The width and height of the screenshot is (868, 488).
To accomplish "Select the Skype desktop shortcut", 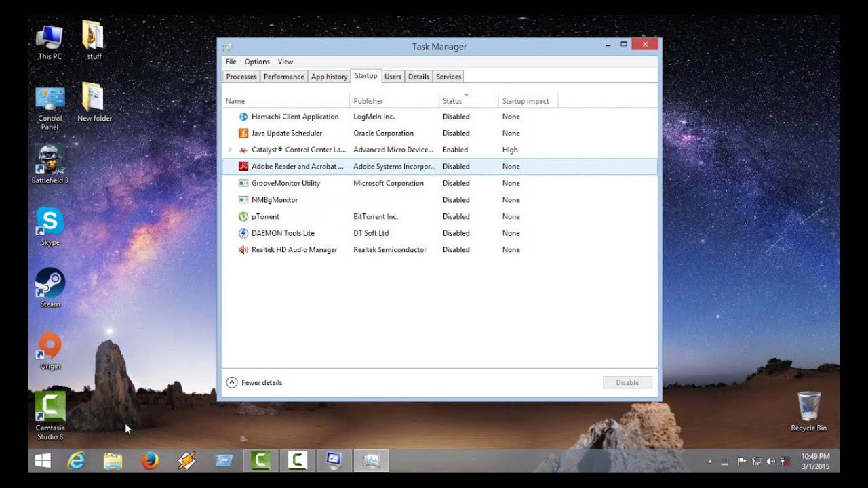I will 50,226.
